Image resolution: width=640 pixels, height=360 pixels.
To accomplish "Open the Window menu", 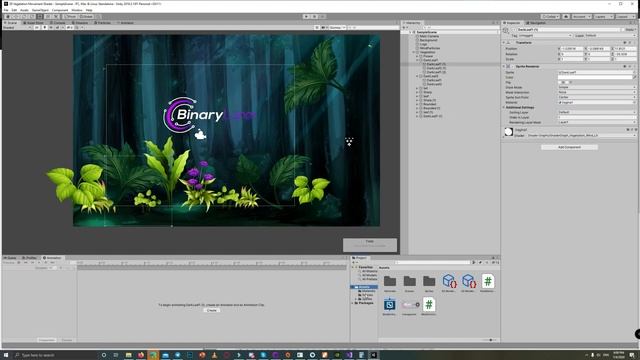I will (x=77, y=10).
